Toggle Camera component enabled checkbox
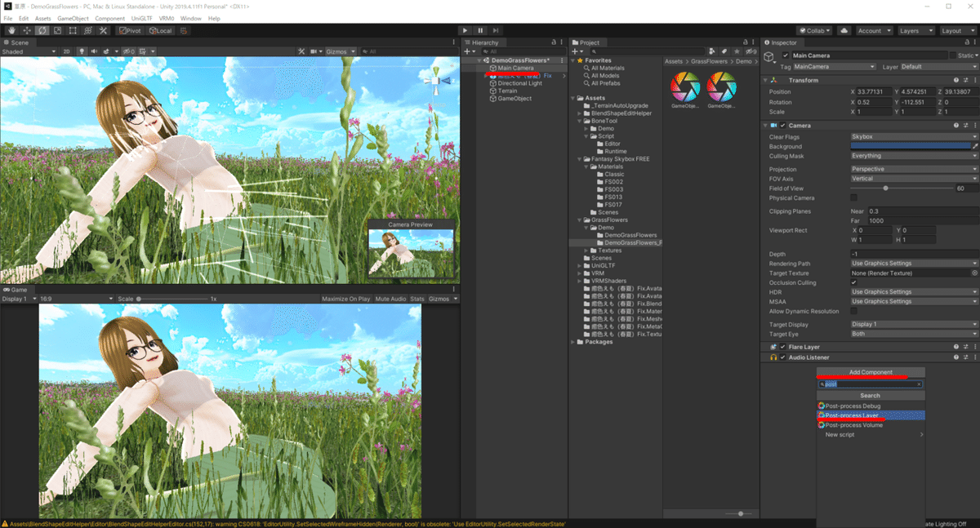Image resolution: width=980 pixels, height=528 pixels. click(x=782, y=126)
